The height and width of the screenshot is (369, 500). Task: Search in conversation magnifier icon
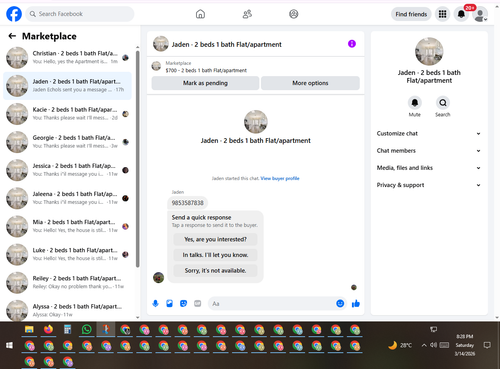(x=443, y=103)
